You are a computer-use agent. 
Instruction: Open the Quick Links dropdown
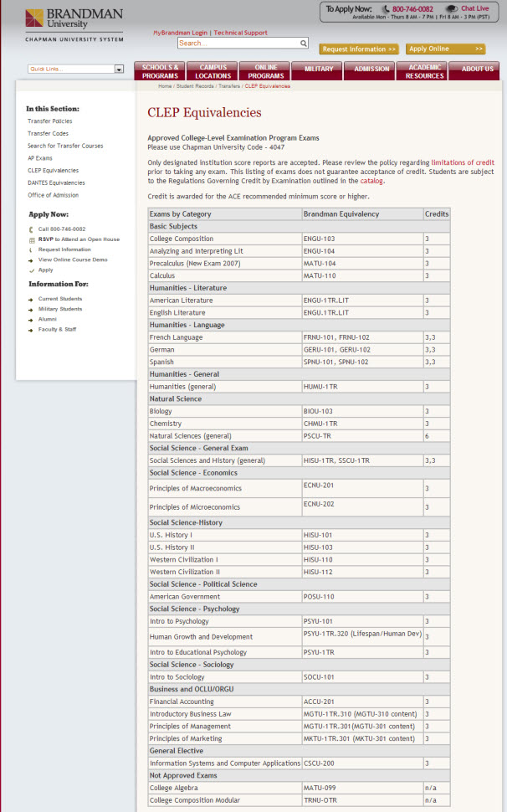pos(76,69)
